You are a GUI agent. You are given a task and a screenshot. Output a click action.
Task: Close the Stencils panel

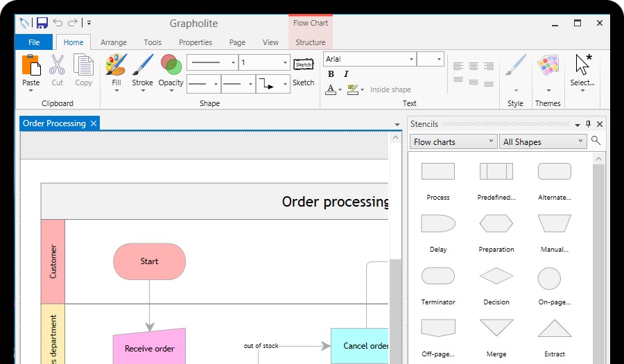pos(600,124)
